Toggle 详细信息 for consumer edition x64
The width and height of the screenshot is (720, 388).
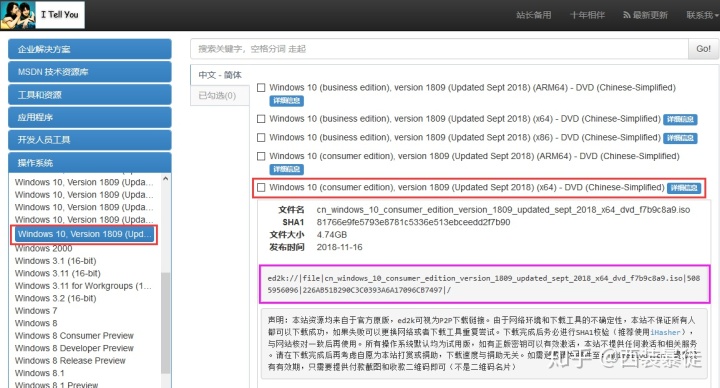pyautogui.click(x=684, y=188)
